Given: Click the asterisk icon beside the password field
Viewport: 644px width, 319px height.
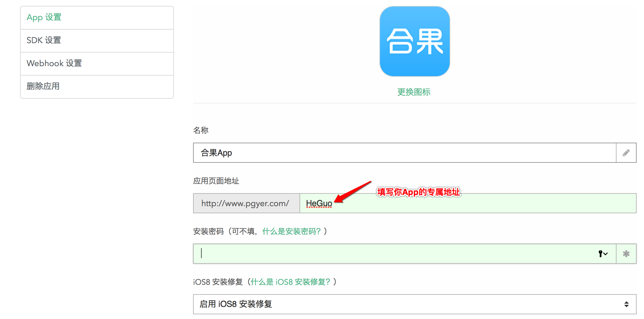Looking at the screenshot, I should pos(626,254).
